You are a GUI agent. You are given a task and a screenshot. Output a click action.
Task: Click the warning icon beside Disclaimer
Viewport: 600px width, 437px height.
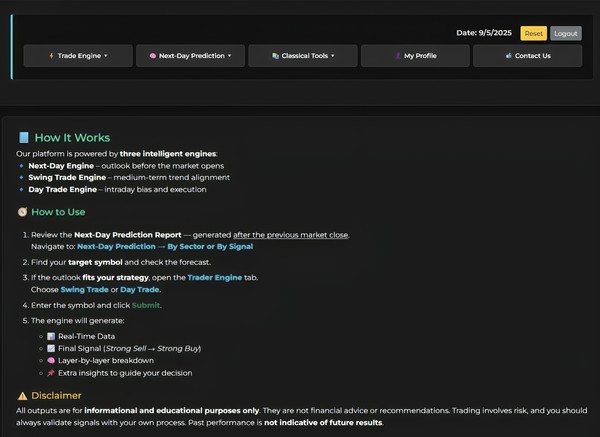(x=22, y=396)
